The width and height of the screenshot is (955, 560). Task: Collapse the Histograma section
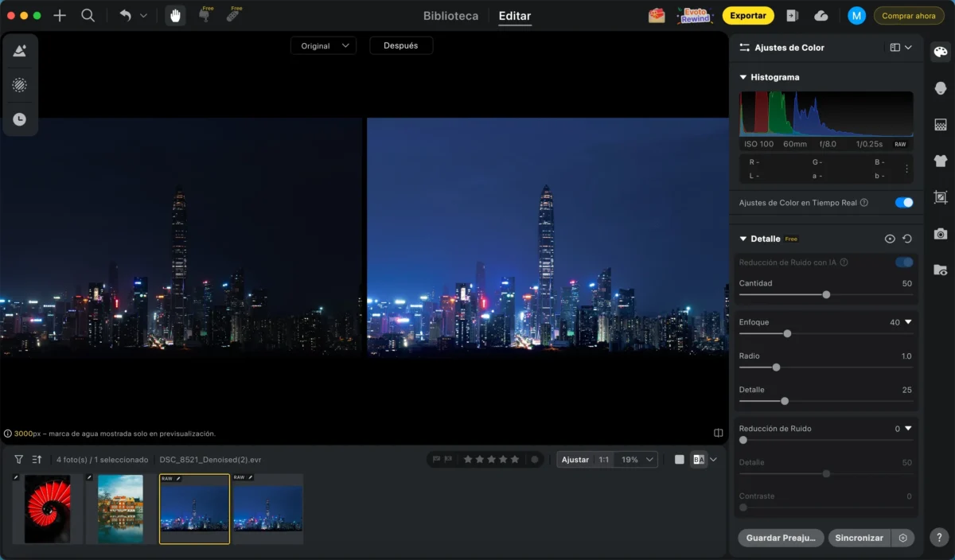(x=743, y=77)
